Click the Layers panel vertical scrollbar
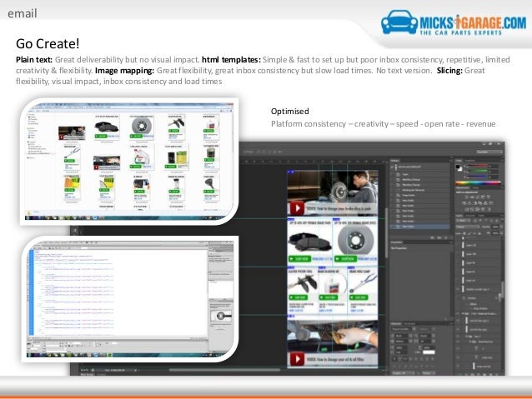 click(x=502, y=290)
